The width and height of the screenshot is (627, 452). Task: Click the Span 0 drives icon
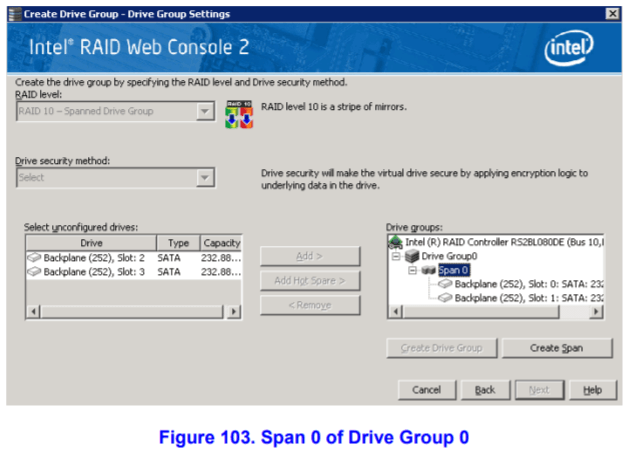click(x=428, y=270)
